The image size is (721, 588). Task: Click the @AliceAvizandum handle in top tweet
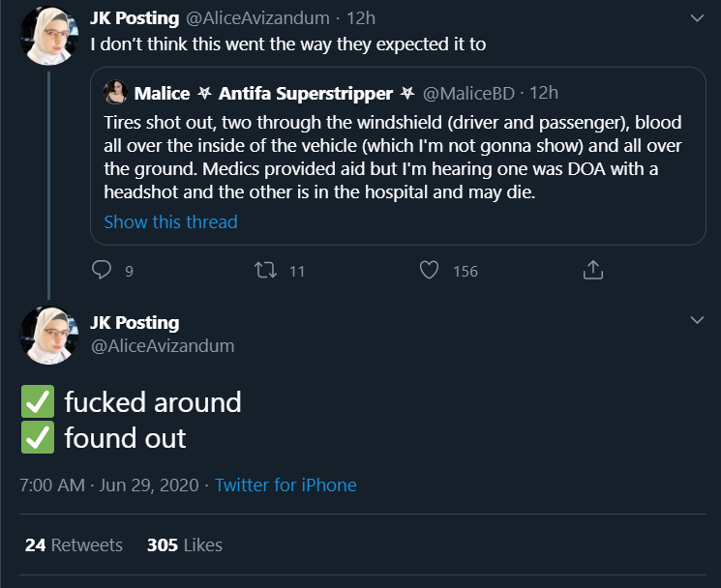(x=257, y=18)
